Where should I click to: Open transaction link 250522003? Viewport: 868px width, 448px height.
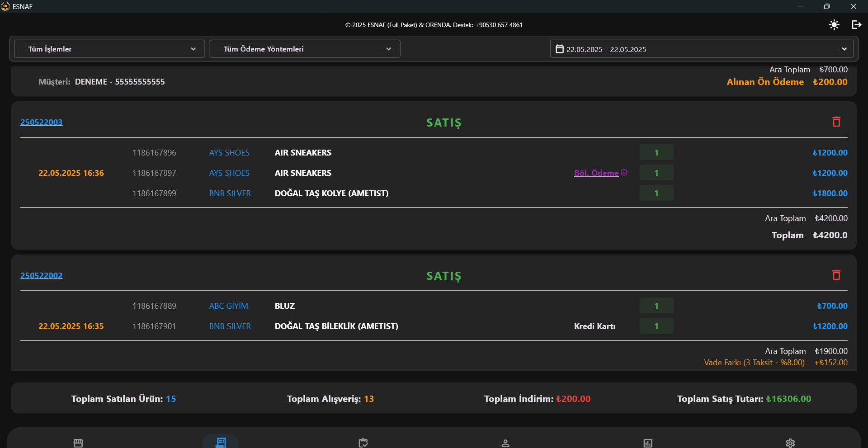click(x=42, y=122)
